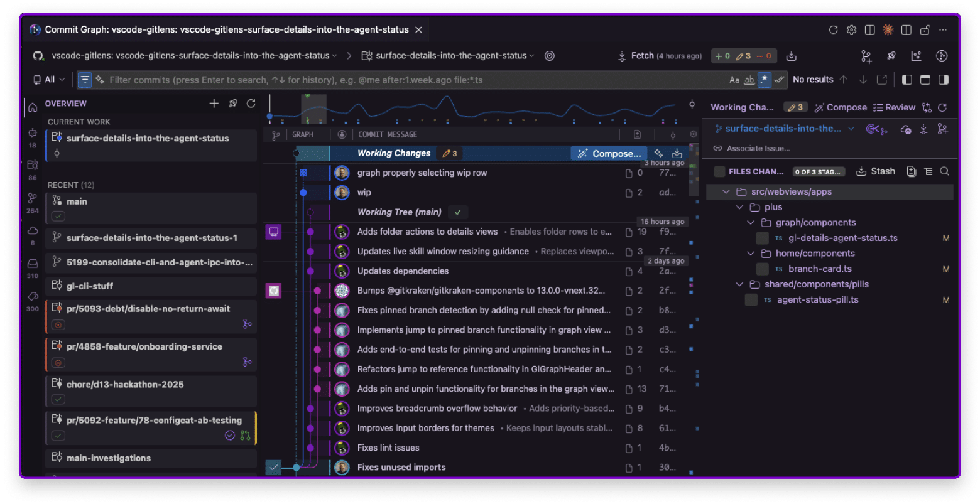Click the Stash button

coord(875,171)
